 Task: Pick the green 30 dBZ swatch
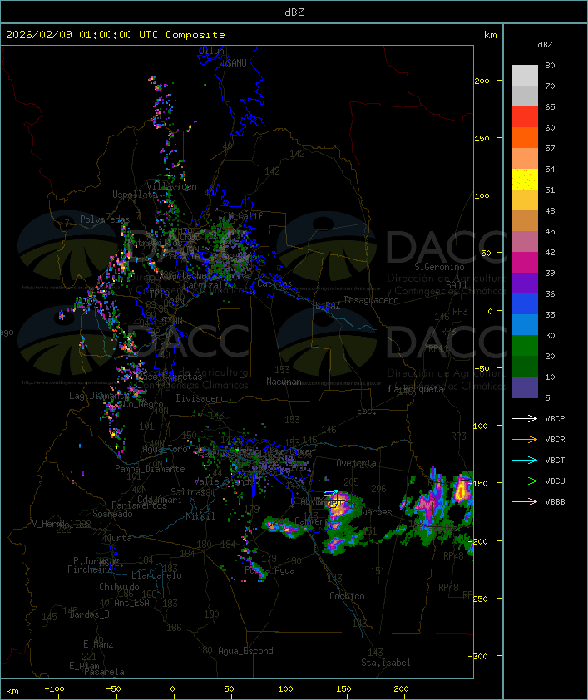click(525, 345)
